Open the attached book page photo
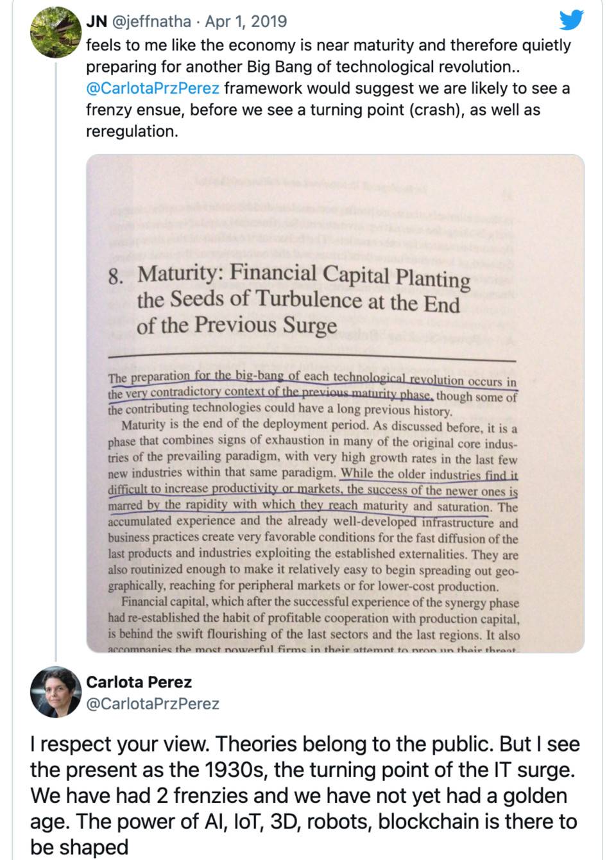 (335, 404)
